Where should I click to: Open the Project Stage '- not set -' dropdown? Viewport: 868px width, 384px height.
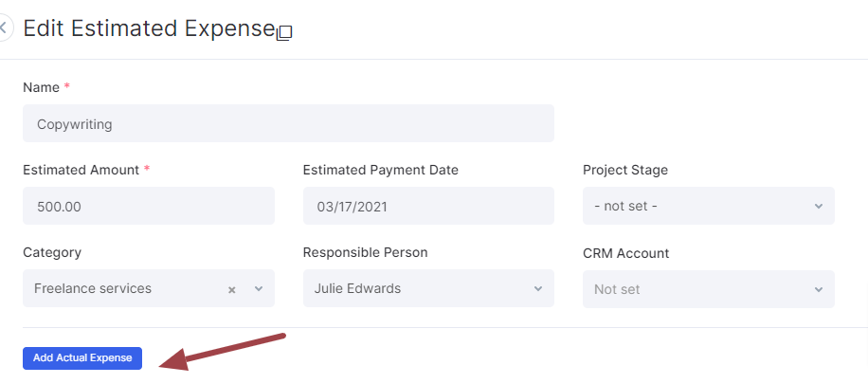coord(709,206)
